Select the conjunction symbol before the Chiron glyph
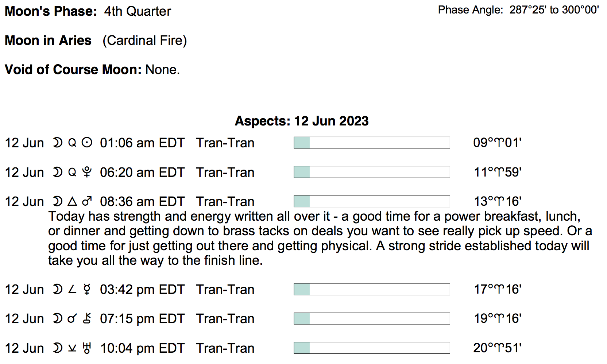Viewport: 607px width, 364px height. click(x=72, y=319)
